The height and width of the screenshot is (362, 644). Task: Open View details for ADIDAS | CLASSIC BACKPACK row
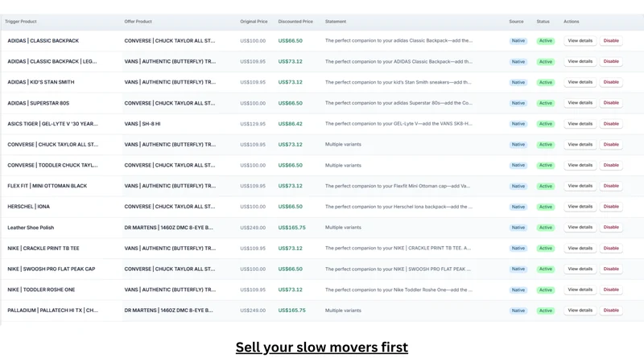tap(580, 41)
